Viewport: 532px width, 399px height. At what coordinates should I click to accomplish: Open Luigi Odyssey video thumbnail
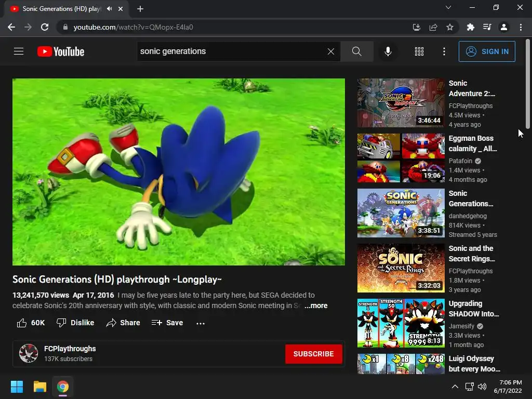(x=401, y=364)
